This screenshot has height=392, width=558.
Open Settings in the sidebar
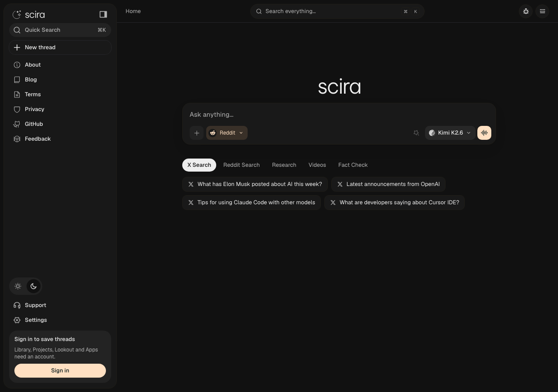[60, 320]
